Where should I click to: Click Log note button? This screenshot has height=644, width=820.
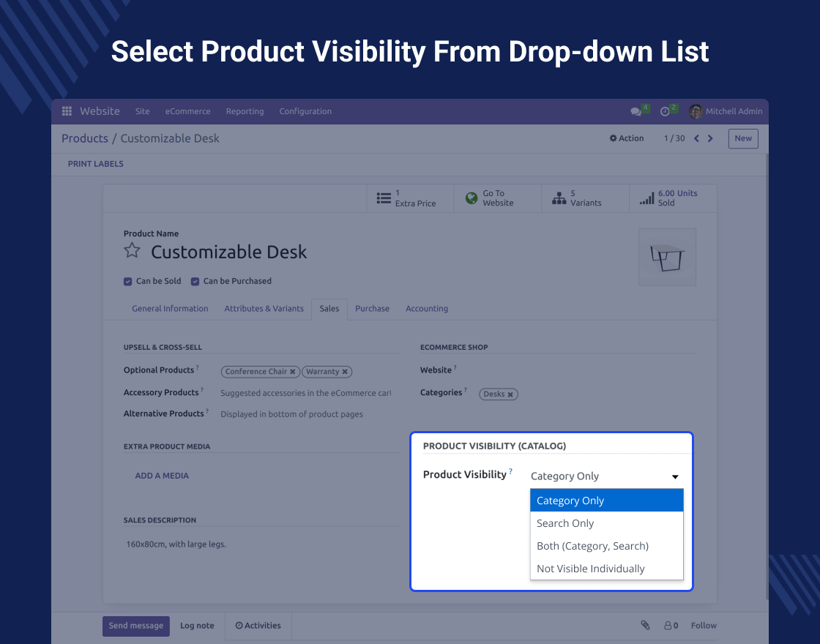197,626
